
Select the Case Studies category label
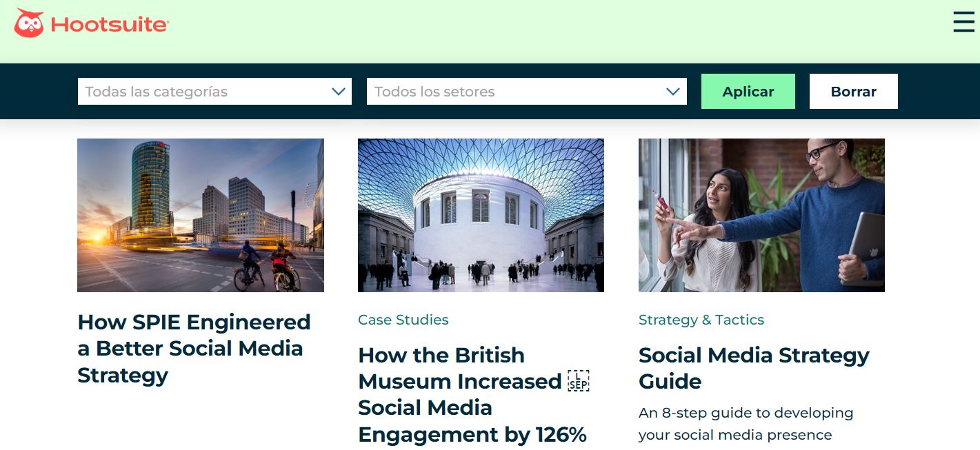coord(403,320)
